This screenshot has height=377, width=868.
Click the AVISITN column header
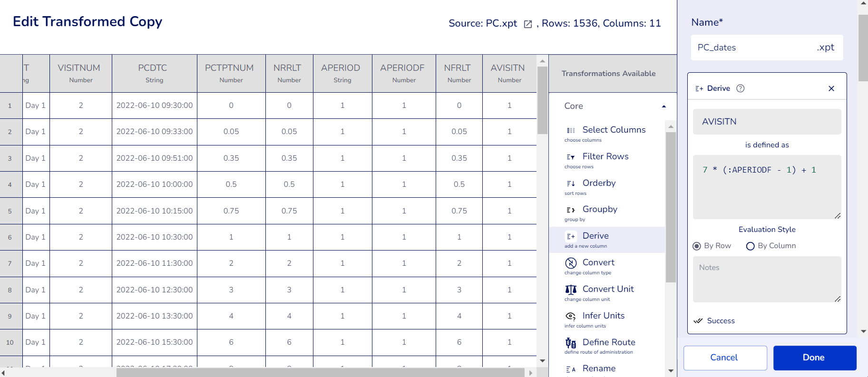point(509,73)
